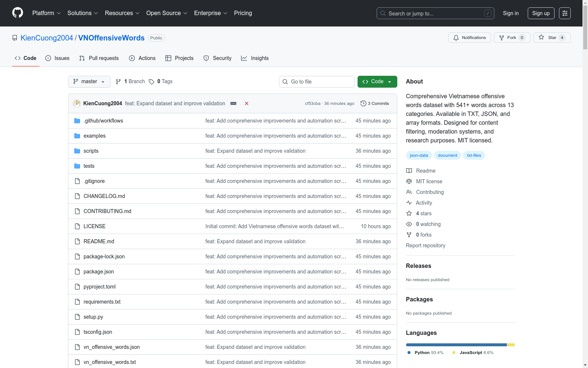
Task: Click the scale icon beside MIT license
Action: [x=409, y=181]
